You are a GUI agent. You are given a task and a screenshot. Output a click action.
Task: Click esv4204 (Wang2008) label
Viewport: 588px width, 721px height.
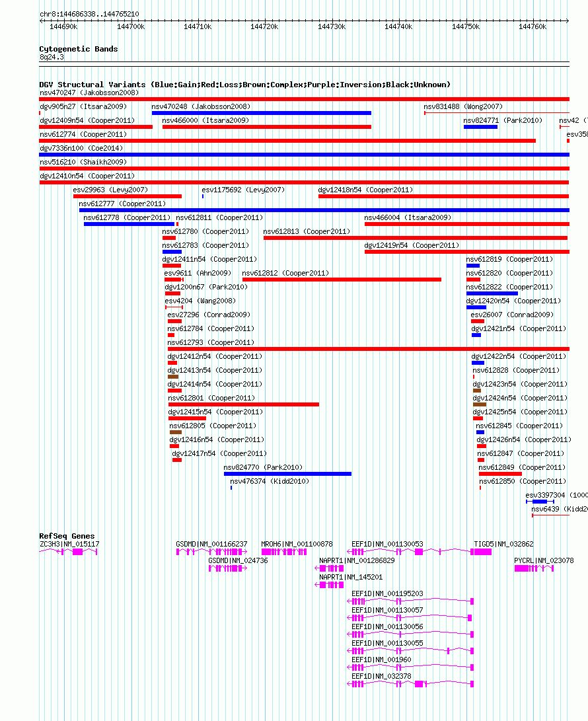[x=200, y=300]
